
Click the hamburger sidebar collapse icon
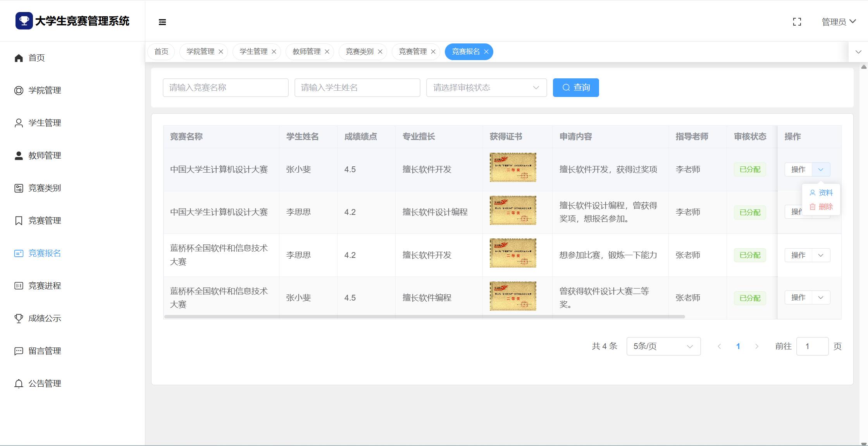coord(162,22)
